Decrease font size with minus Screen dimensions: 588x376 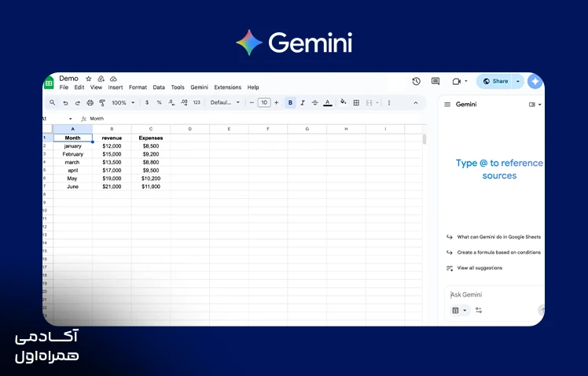pyautogui.click(x=252, y=102)
